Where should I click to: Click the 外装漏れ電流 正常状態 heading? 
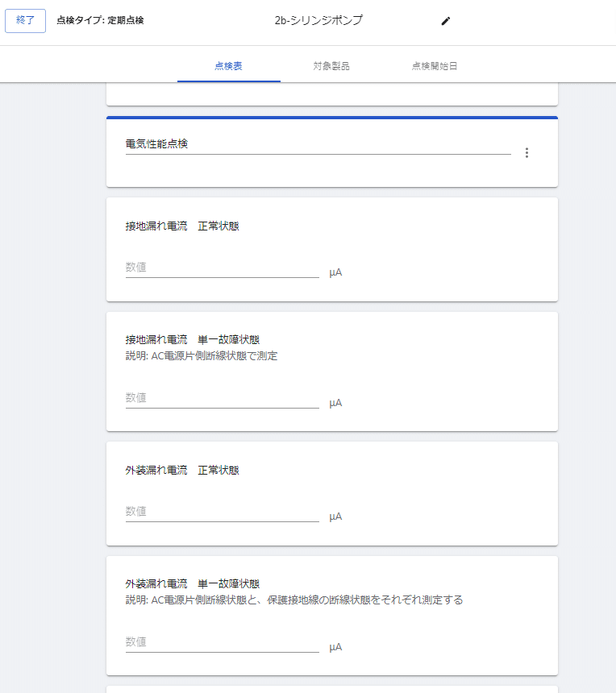[182, 471]
